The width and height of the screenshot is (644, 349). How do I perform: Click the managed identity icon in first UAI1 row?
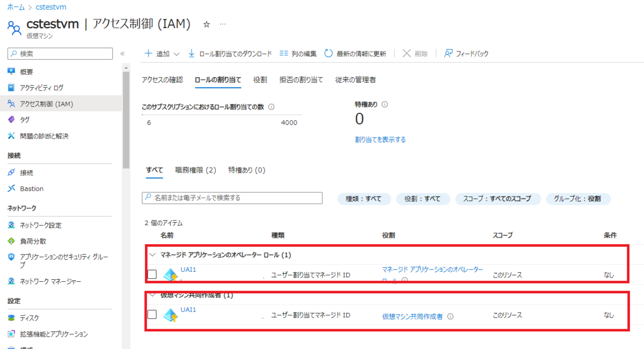click(171, 275)
